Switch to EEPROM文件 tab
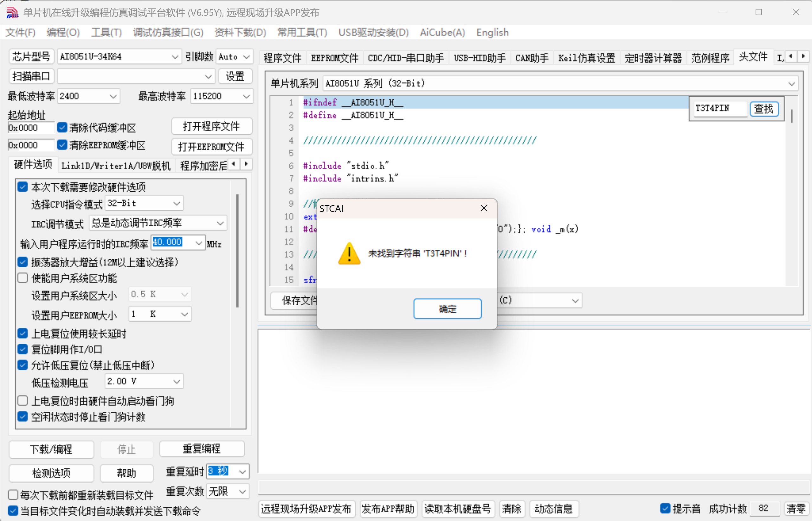The width and height of the screenshot is (812, 521). [335, 58]
